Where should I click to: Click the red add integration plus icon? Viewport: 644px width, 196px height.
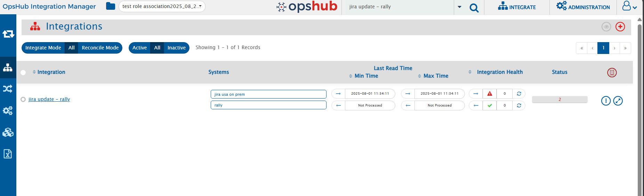[620, 27]
